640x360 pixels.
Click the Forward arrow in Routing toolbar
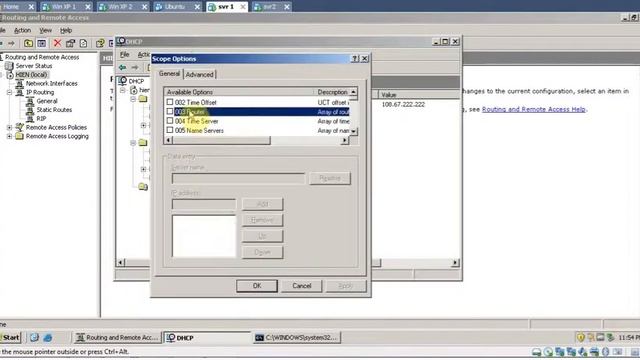coord(11,43)
